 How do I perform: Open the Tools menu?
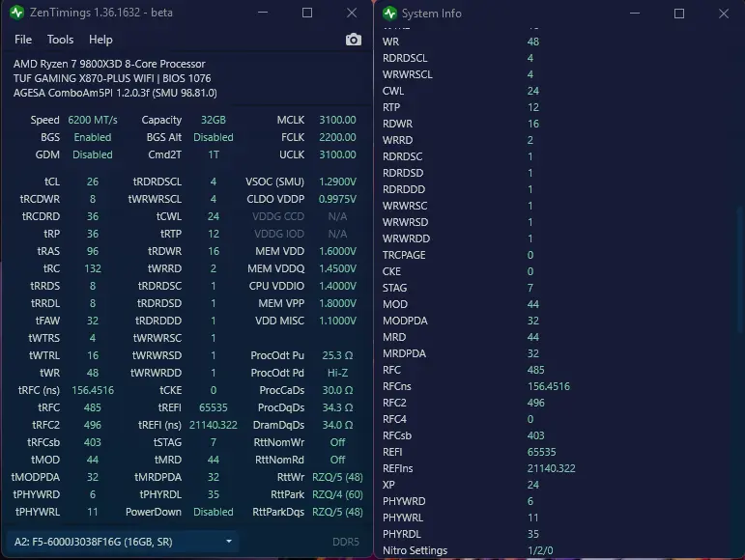pos(60,40)
